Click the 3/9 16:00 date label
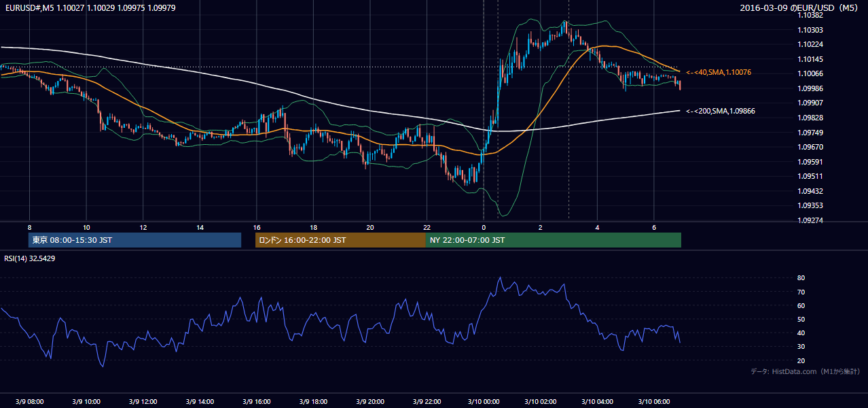Screen dimensions: 868x408 point(256,401)
